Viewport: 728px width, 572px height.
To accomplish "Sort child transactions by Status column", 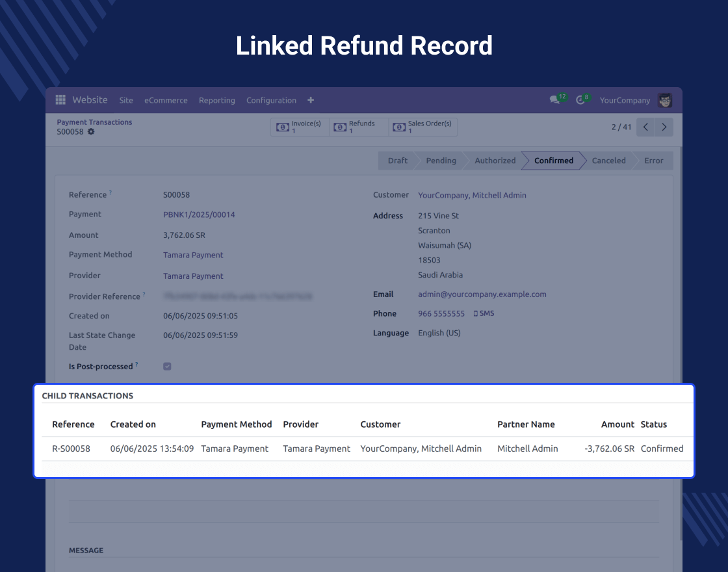I will 654,424.
